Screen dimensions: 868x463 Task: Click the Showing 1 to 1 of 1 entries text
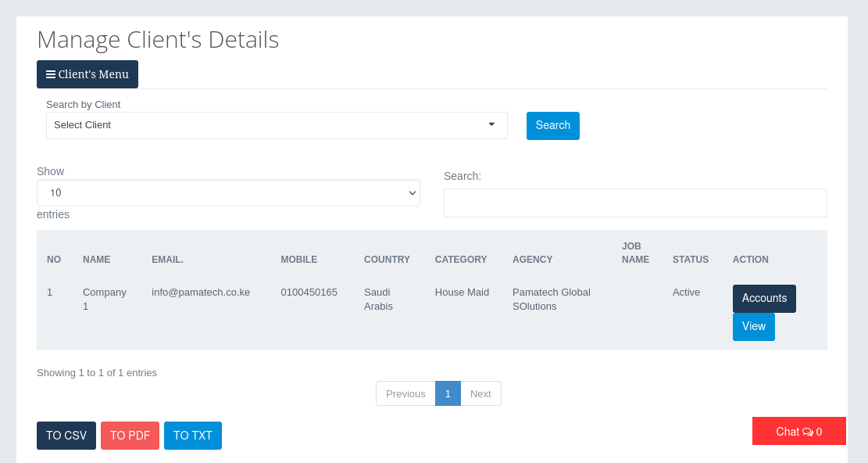click(x=97, y=373)
